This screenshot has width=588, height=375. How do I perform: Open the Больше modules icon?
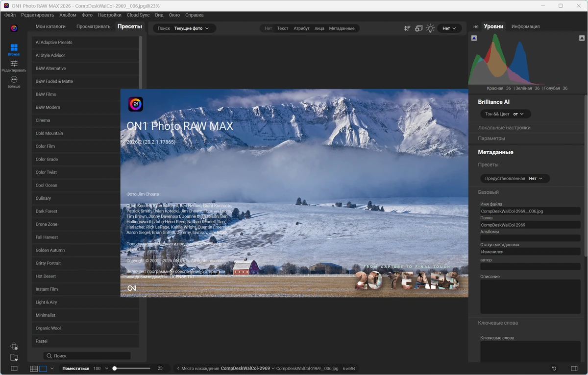[x=14, y=82]
